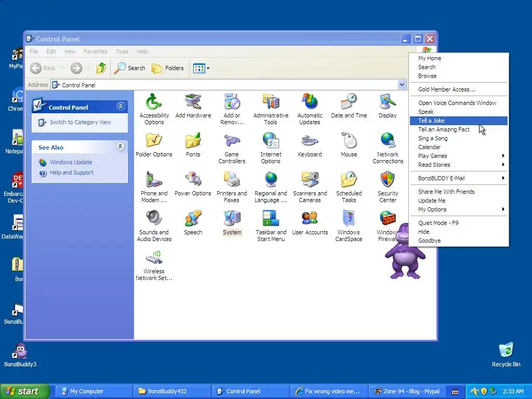Image resolution: width=532 pixels, height=399 pixels.
Task: Open Windows CardSpace icon
Action: (349, 226)
